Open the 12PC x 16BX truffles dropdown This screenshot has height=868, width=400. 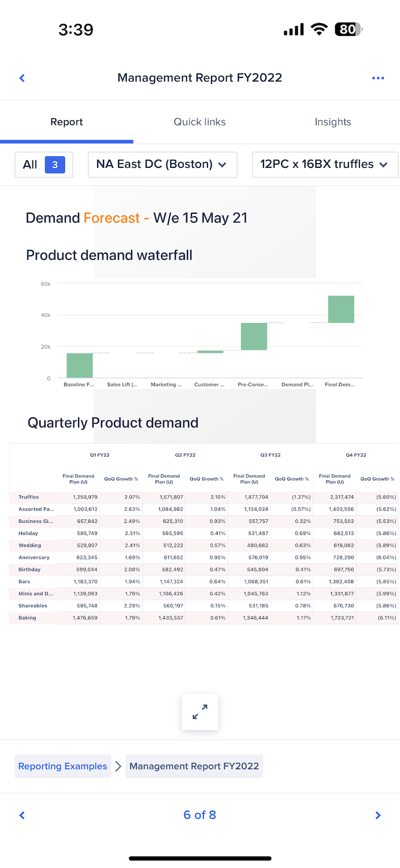click(x=325, y=165)
